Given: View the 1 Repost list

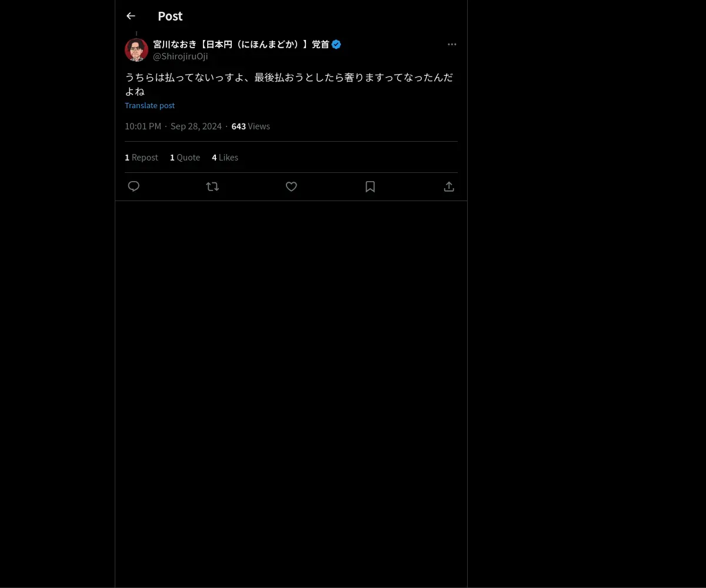Looking at the screenshot, I should point(141,158).
